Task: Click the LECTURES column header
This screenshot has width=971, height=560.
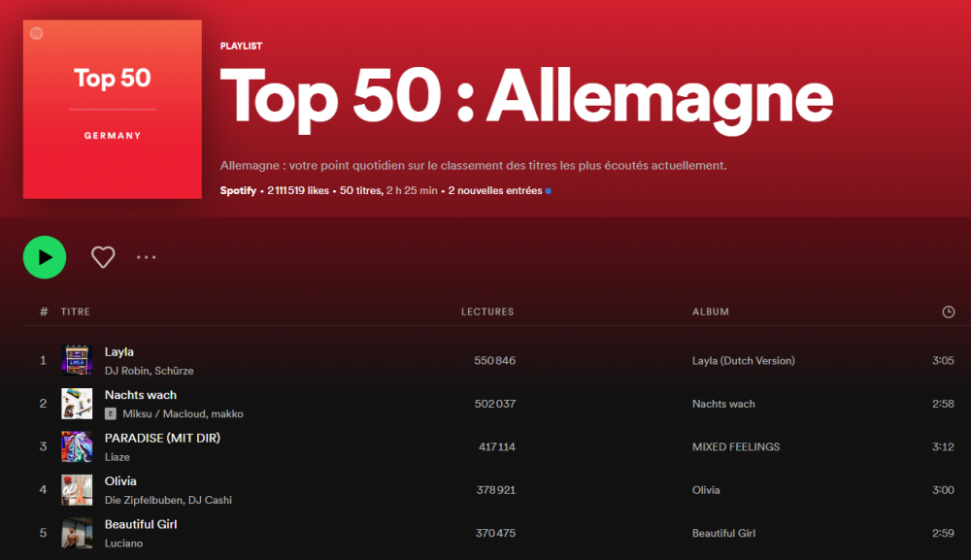Action: click(487, 312)
